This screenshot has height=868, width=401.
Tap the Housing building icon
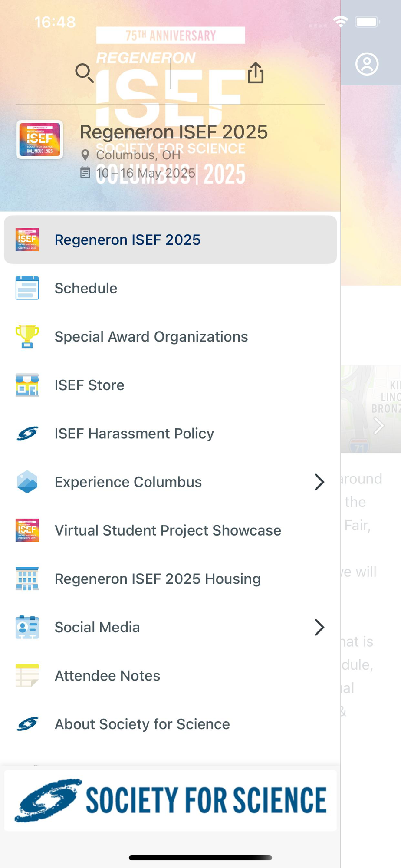click(27, 579)
